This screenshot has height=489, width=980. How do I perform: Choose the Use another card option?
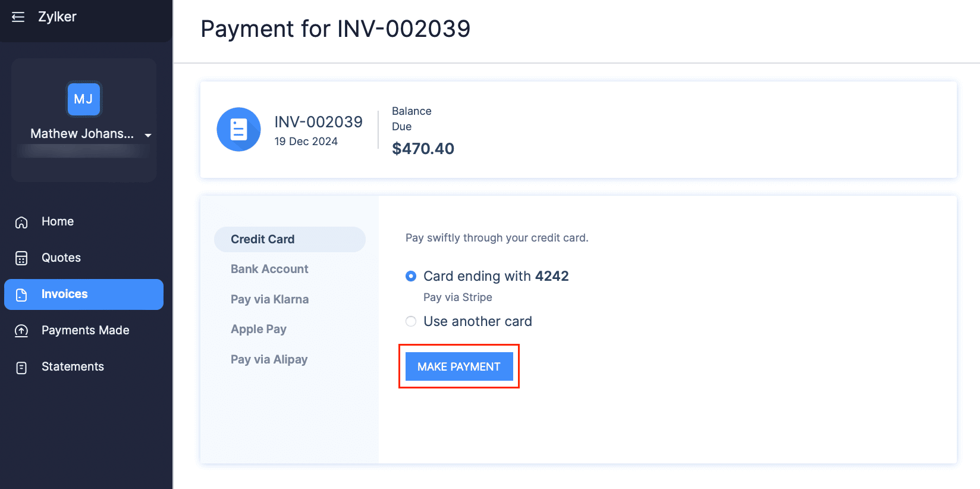411,321
